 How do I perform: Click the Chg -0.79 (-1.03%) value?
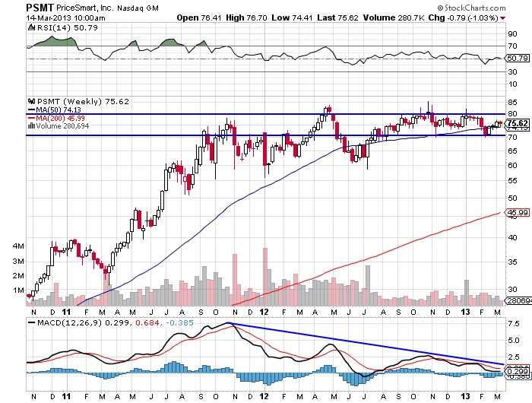click(463, 17)
